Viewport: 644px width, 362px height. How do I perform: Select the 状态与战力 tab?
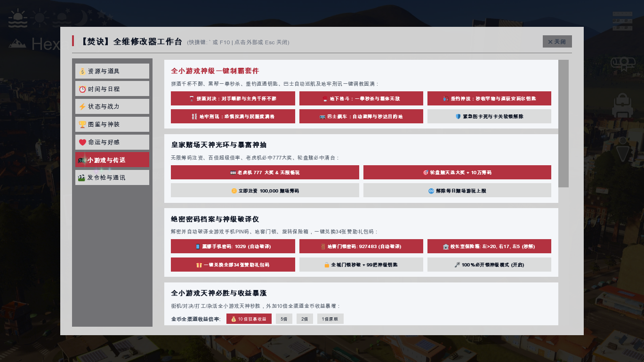point(112,106)
